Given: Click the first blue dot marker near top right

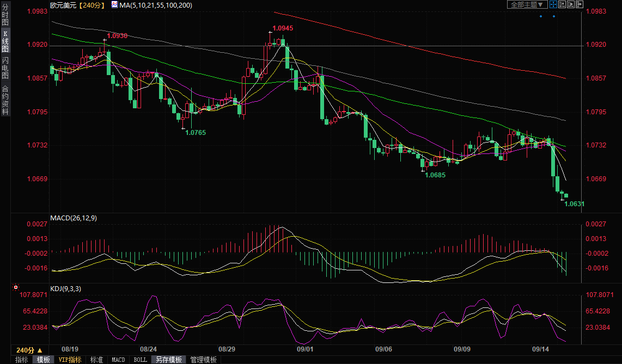Looking at the screenshot, I should 541,16.
